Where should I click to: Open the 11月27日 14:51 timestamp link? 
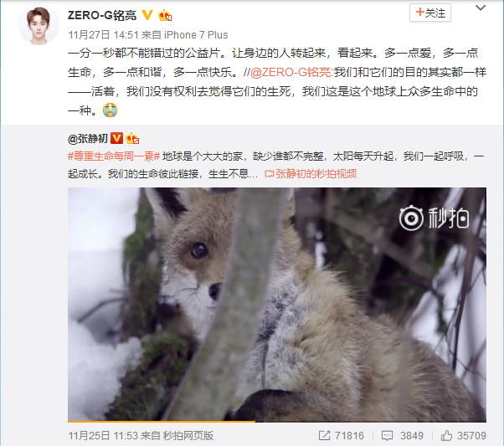click(x=103, y=34)
